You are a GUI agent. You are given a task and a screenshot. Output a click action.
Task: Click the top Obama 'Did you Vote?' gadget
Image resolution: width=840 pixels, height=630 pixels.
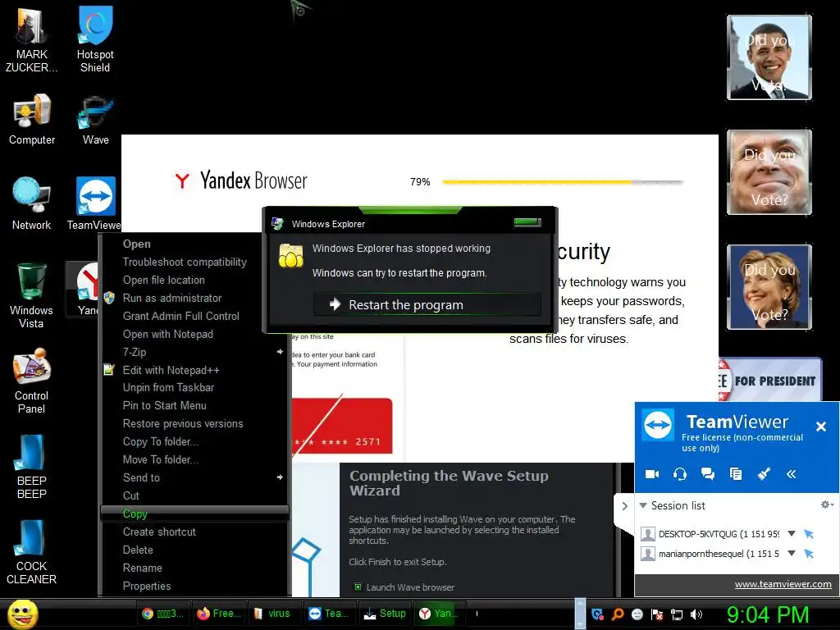click(x=769, y=57)
